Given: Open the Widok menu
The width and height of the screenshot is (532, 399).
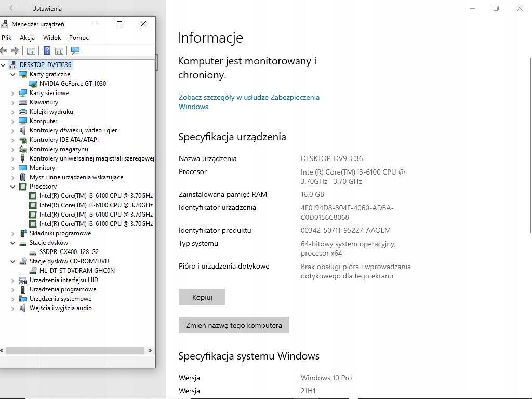Looking at the screenshot, I should click(x=52, y=38).
